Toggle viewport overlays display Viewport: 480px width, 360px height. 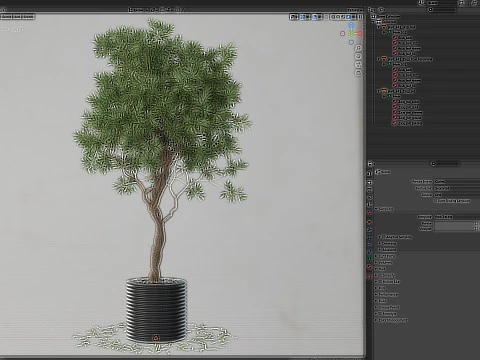(314, 17)
